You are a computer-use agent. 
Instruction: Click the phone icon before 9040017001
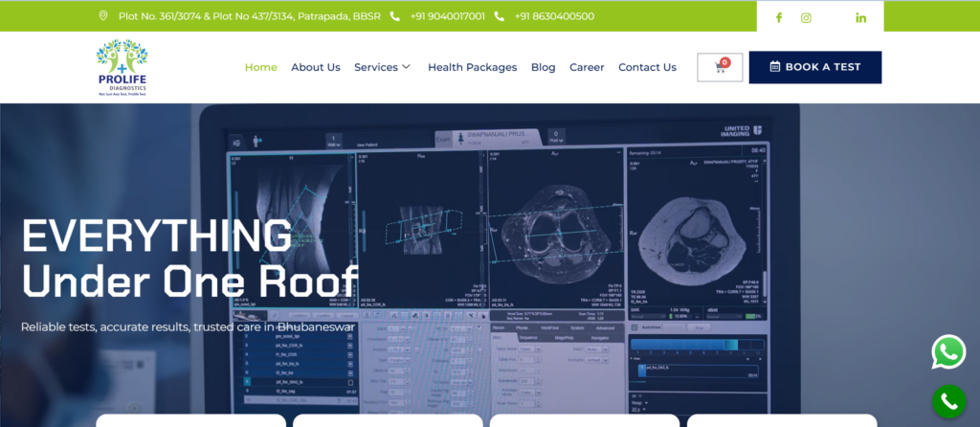point(395,16)
